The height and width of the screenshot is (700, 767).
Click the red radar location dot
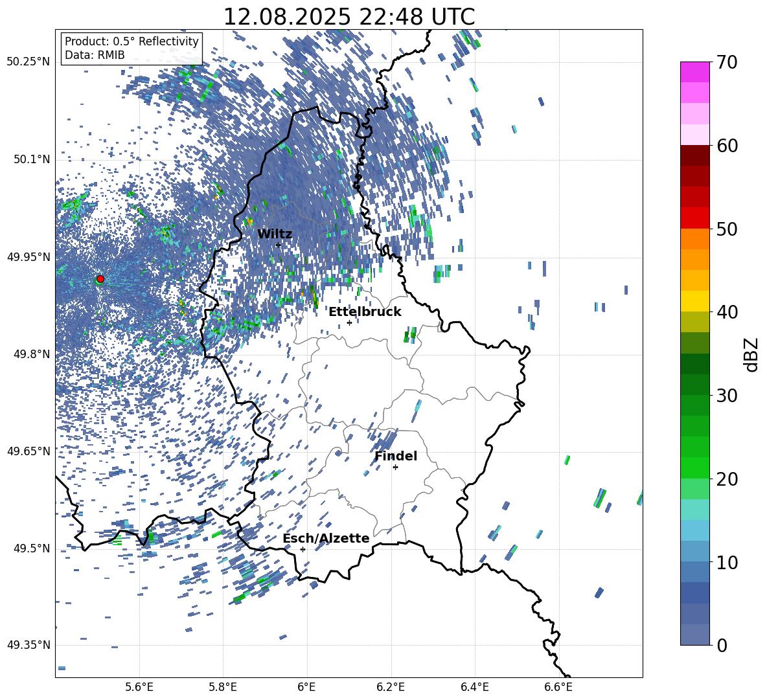click(x=100, y=279)
